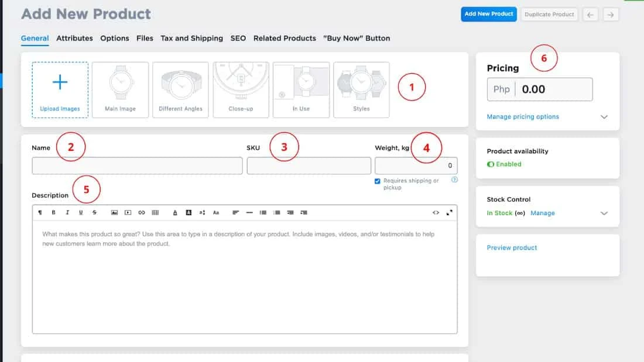The height and width of the screenshot is (362, 644).
Task: Select the Main Image placeholder
Action: pyautogui.click(x=121, y=90)
